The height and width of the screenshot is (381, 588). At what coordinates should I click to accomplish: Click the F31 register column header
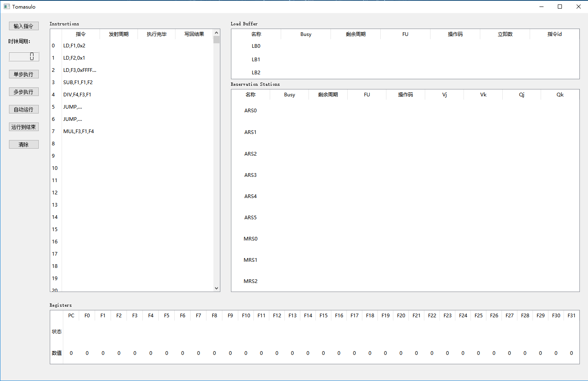[571, 316]
